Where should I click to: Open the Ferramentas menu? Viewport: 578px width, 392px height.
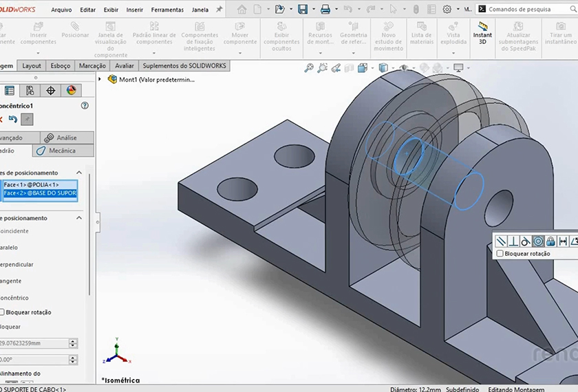(x=167, y=10)
